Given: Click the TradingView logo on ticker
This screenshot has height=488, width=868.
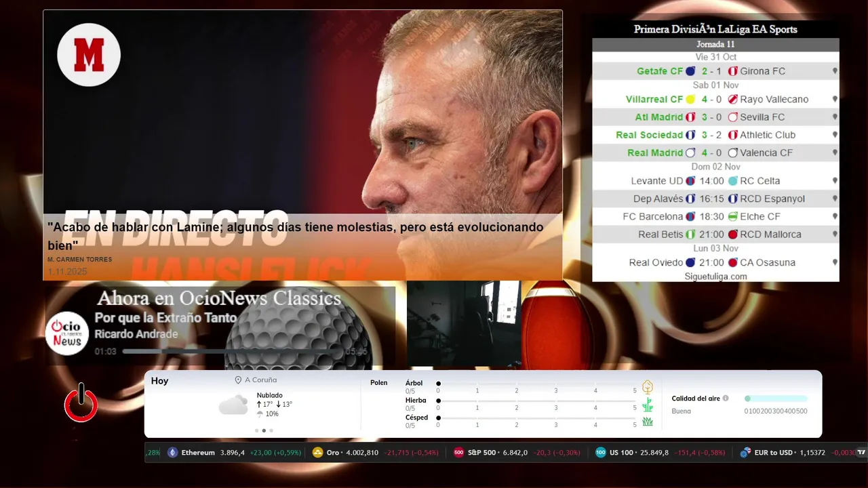Looking at the screenshot, I should 861,452.
